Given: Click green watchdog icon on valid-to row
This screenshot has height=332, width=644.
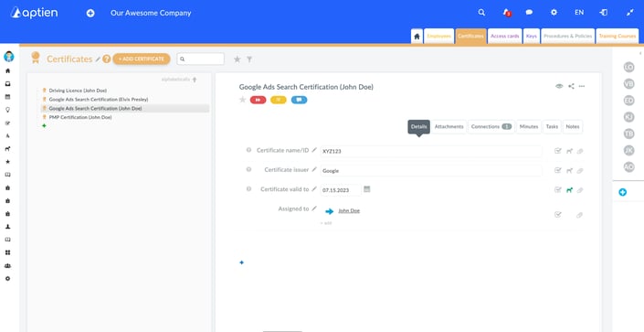Looking at the screenshot, I should [569, 190].
